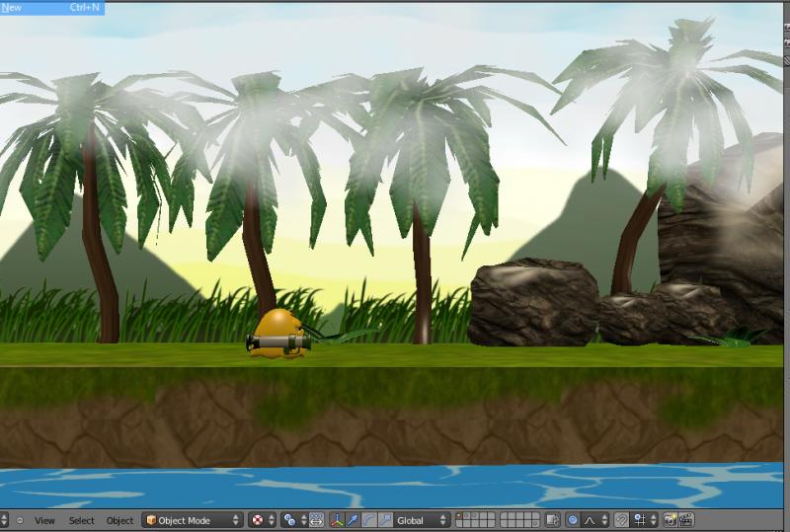Screen dimensions: 790x532
Task: Toggle manipulate center points only
Action: tap(316, 520)
